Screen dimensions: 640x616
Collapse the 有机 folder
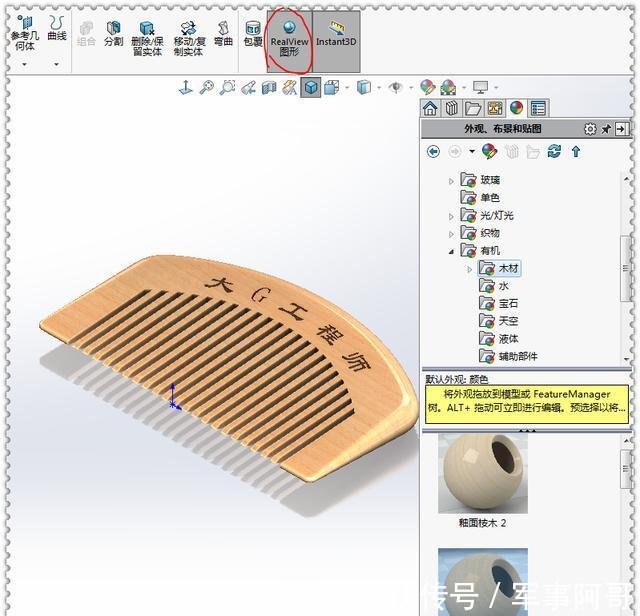(x=451, y=252)
